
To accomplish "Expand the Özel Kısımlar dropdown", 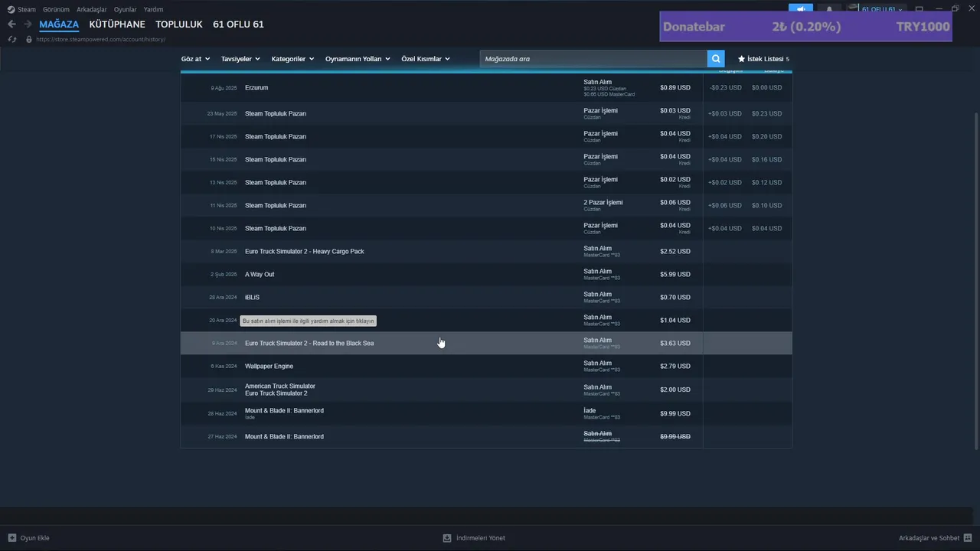I will (x=426, y=59).
